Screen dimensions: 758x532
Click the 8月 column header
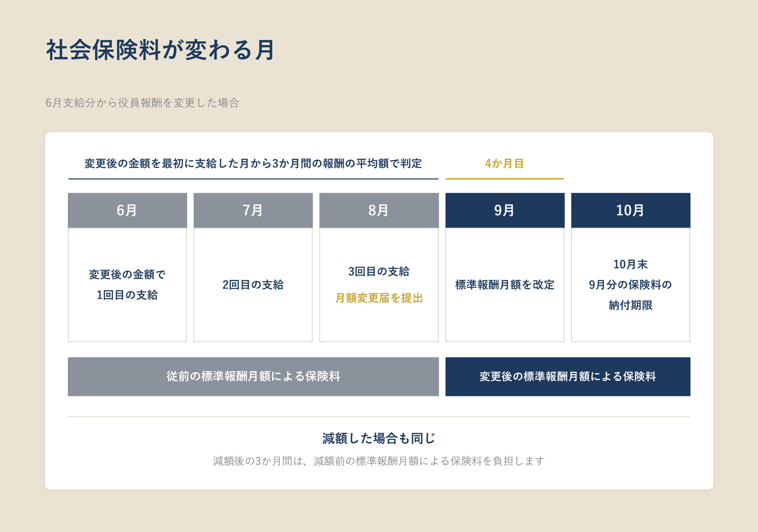point(379,210)
